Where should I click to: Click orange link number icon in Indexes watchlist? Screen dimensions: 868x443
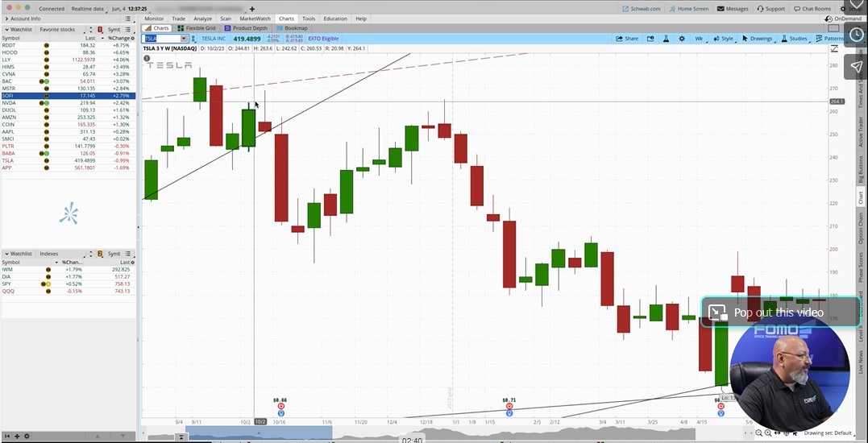pos(100,254)
